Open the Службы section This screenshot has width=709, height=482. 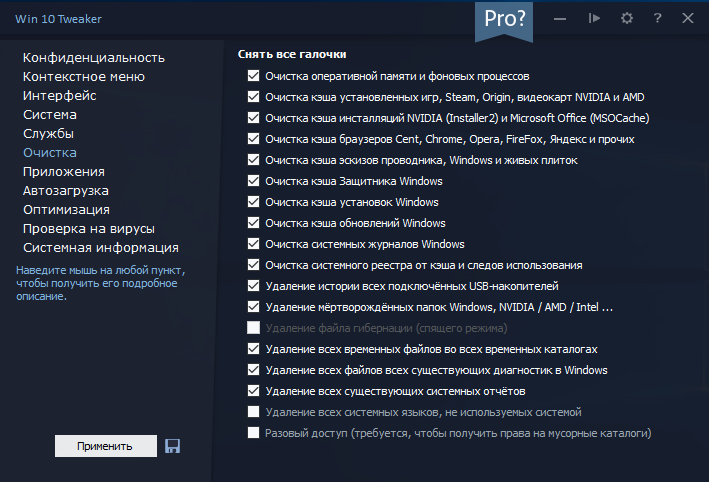[48, 134]
